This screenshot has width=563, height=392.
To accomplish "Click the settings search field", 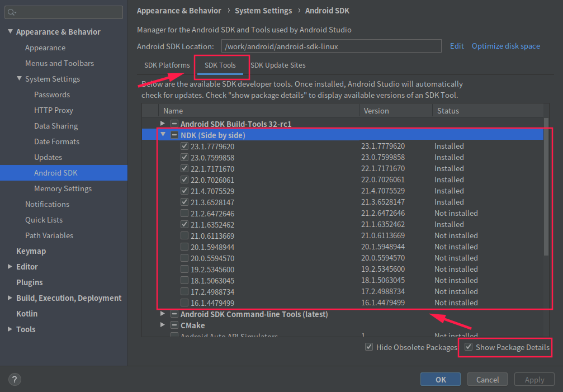I will (x=64, y=12).
